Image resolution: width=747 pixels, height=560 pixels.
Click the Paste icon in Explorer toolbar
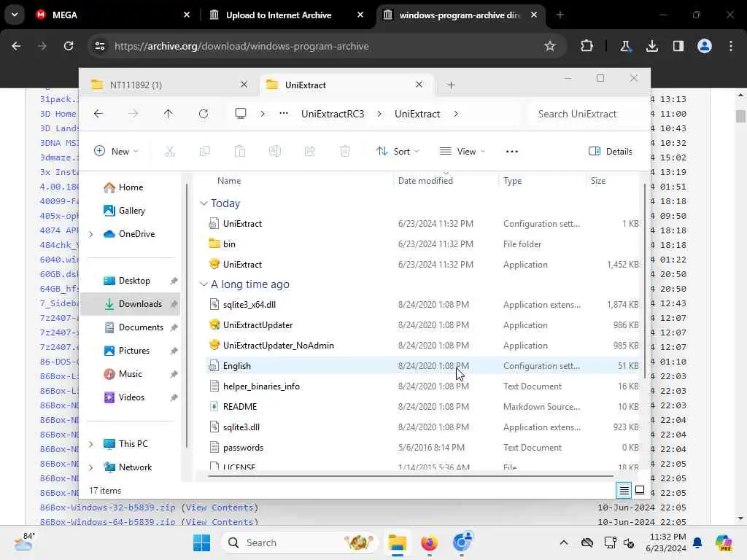[x=239, y=152]
